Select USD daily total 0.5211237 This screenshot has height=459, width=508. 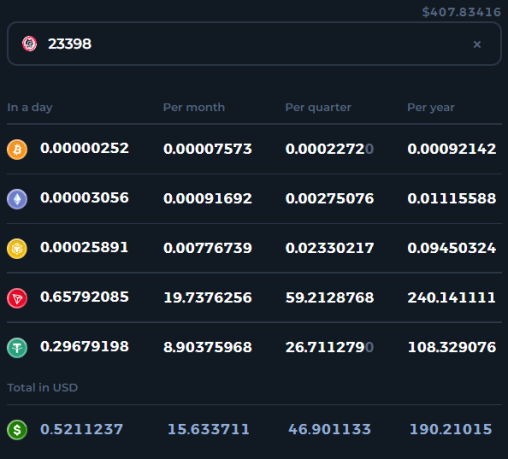coord(82,429)
